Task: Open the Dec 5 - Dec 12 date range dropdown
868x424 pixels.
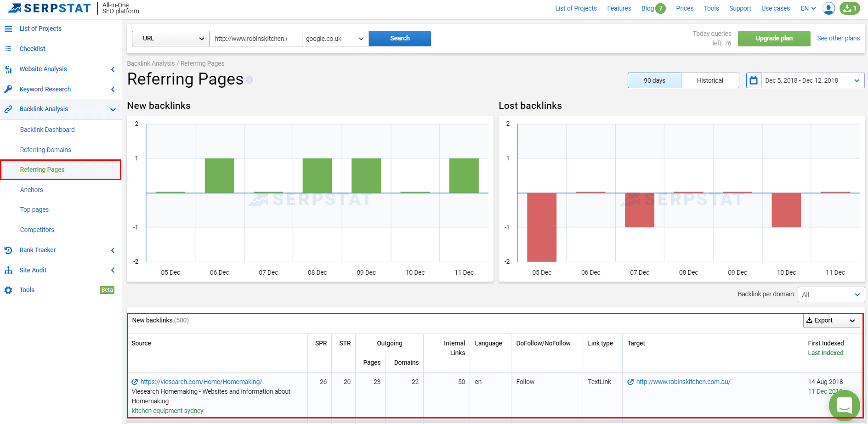Action: click(x=812, y=80)
